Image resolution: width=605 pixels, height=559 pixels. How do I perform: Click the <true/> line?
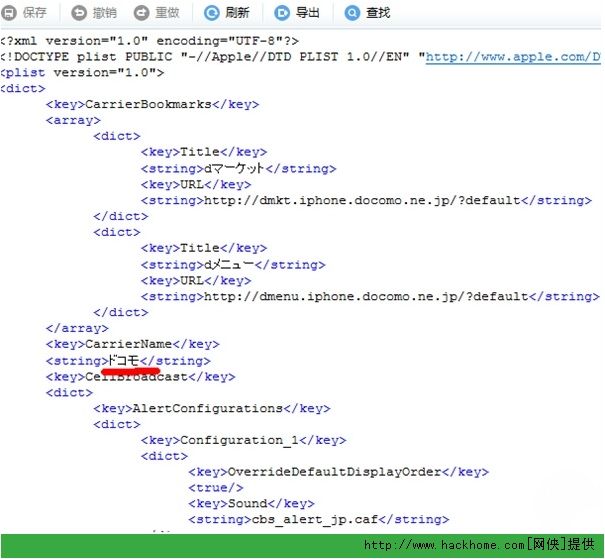coord(216,488)
